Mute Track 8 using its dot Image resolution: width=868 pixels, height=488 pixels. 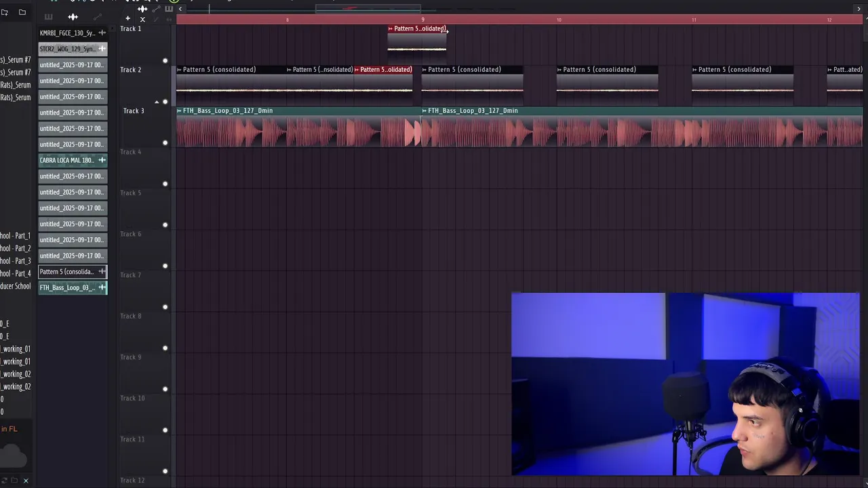(165, 348)
